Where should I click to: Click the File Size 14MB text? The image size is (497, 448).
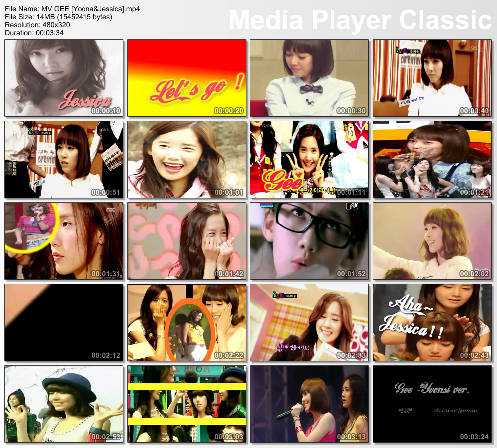[x=59, y=17]
